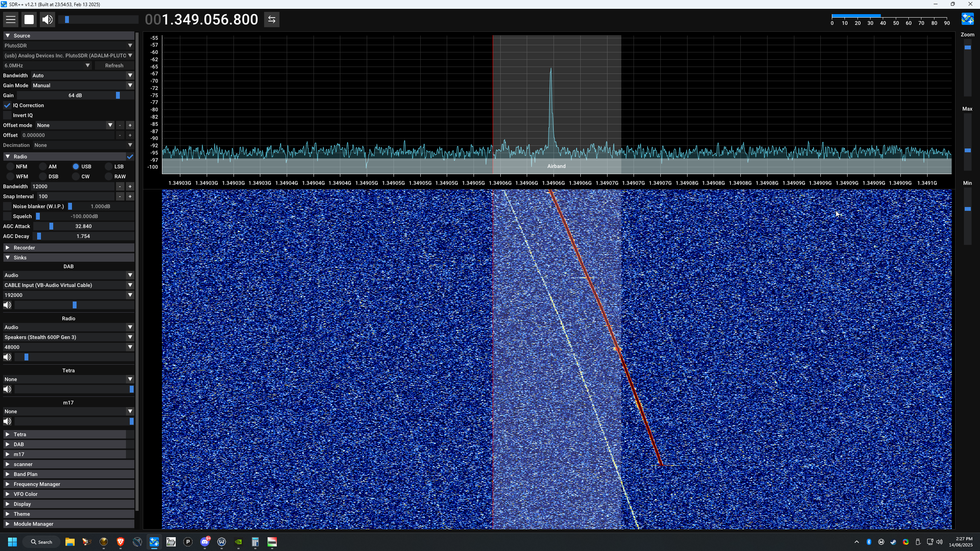Adjust the Gain slider

coord(75,95)
